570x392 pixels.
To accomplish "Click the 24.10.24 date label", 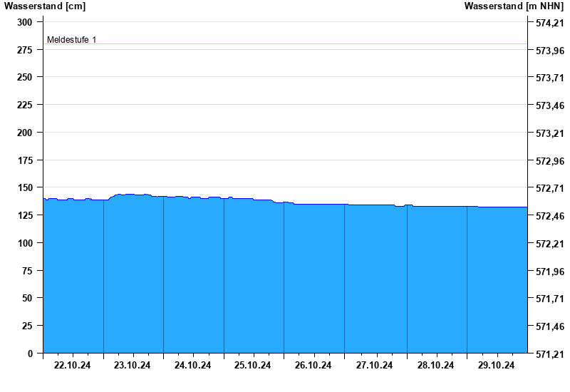I will tap(192, 366).
